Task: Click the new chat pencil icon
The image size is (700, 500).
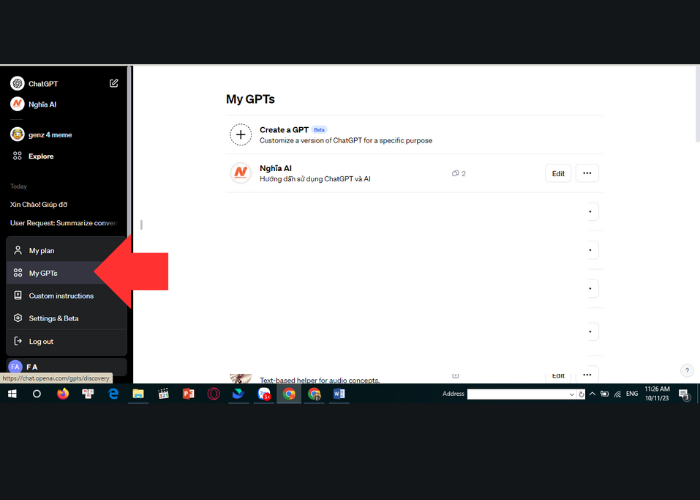Action: point(114,83)
